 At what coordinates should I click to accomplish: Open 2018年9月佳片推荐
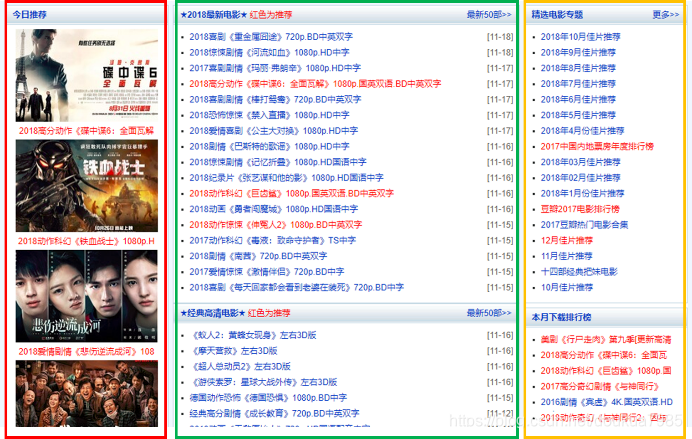(578, 53)
